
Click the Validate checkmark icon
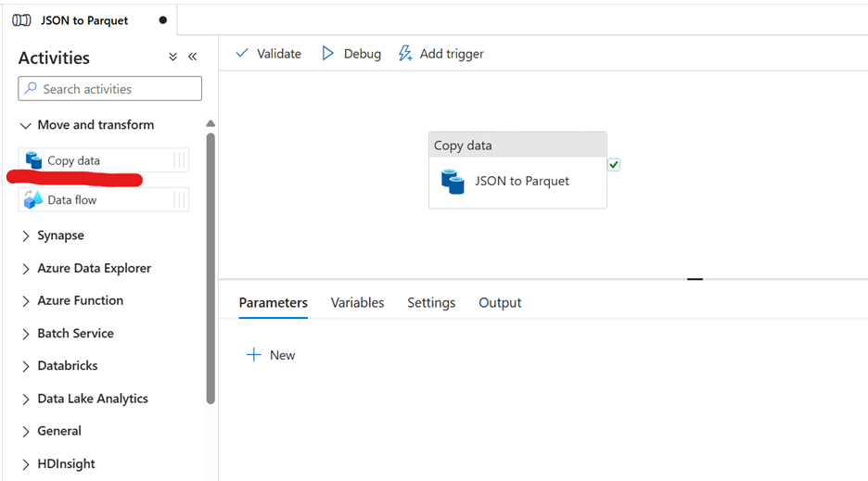pos(242,54)
